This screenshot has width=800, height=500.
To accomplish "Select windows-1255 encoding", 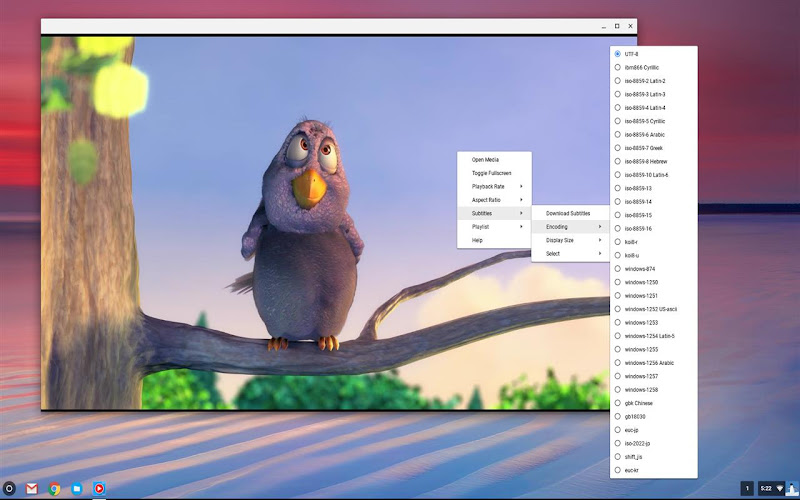I will [654, 349].
